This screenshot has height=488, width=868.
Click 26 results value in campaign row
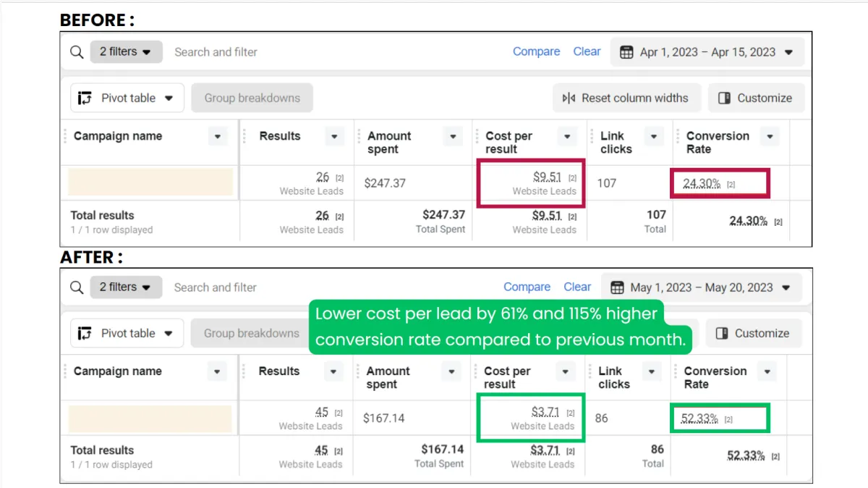(x=323, y=177)
